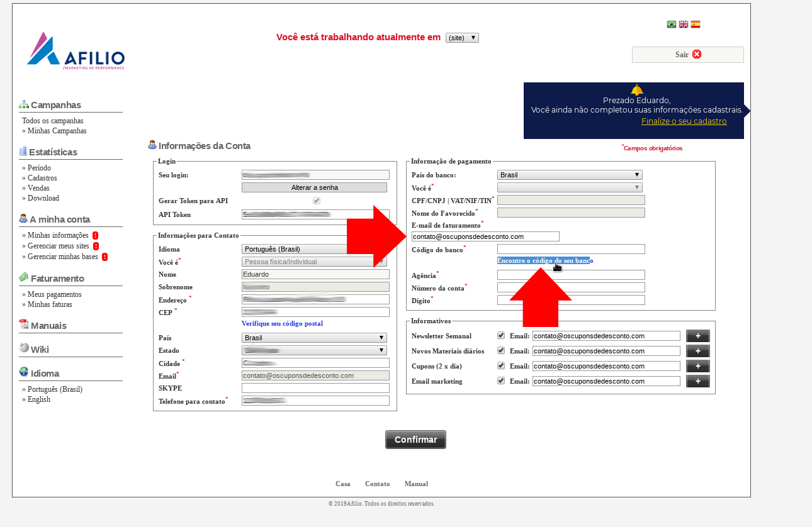Open the Pessoa física/Individual dropdown

click(314, 262)
